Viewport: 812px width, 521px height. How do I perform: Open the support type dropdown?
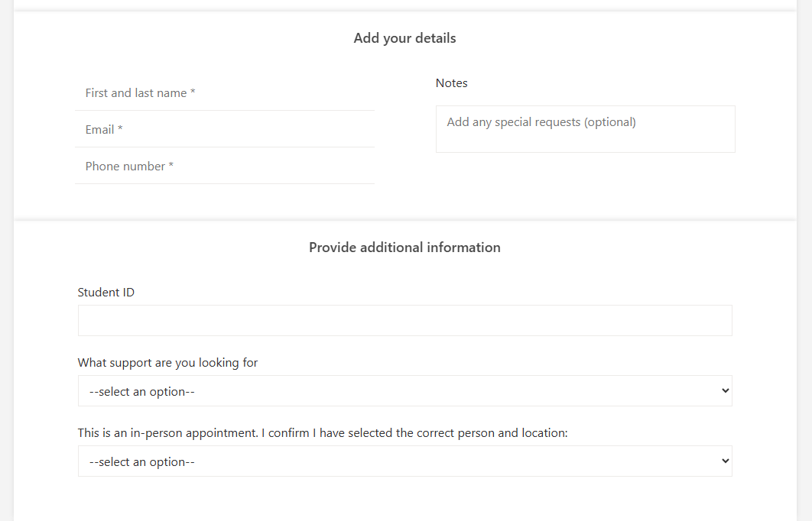pyautogui.click(x=404, y=390)
